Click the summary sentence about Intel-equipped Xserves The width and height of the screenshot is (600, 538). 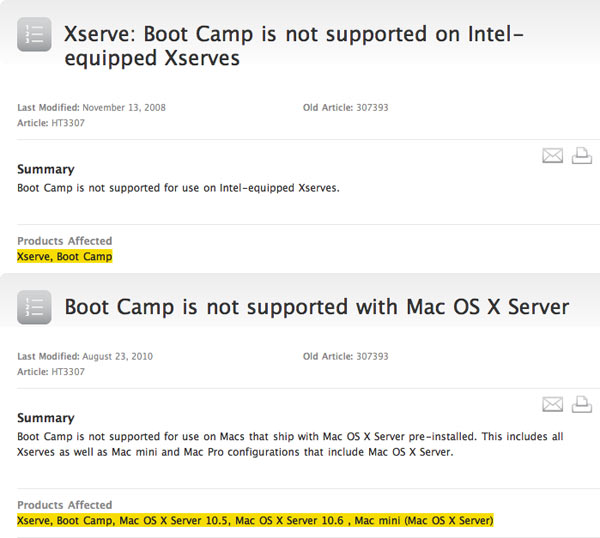click(179, 187)
